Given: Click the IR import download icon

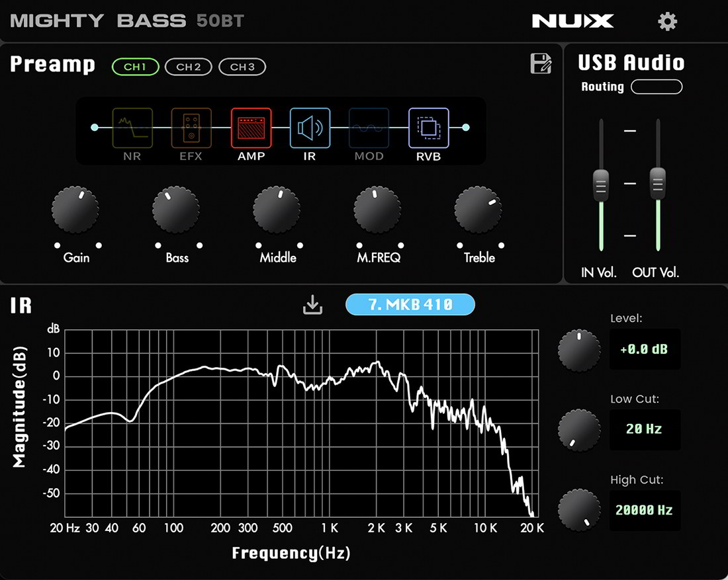Looking at the screenshot, I should coord(312,304).
